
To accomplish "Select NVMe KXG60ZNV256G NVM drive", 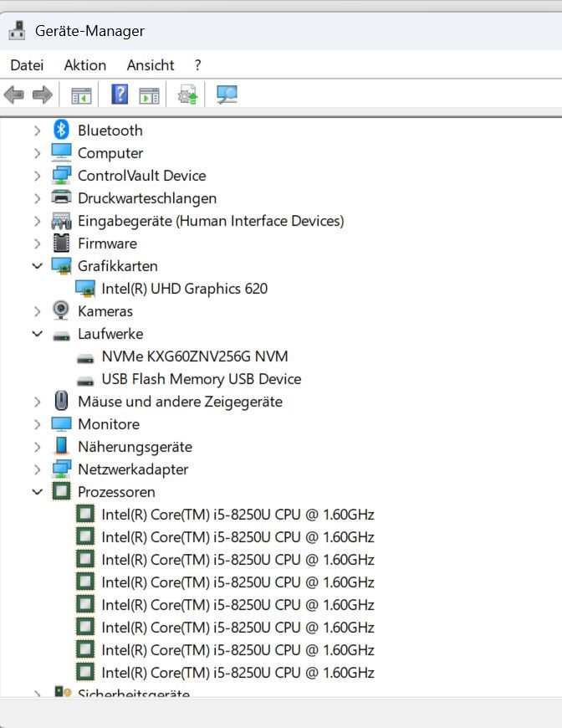I will 194,356.
